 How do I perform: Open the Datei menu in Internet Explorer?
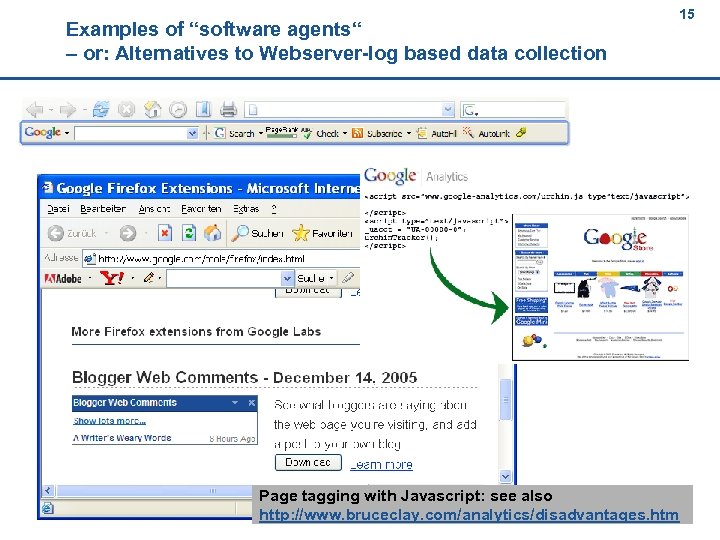(x=58, y=209)
